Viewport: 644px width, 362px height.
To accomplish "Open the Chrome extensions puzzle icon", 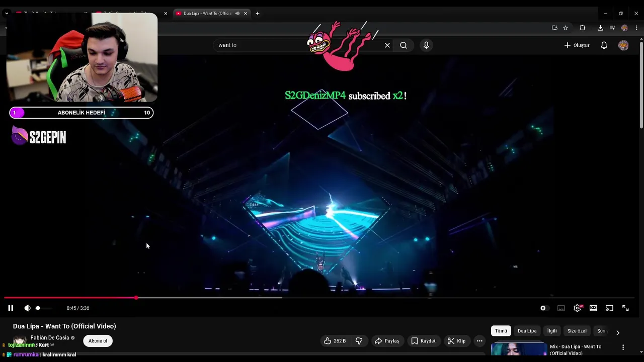I will pos(583,28).
